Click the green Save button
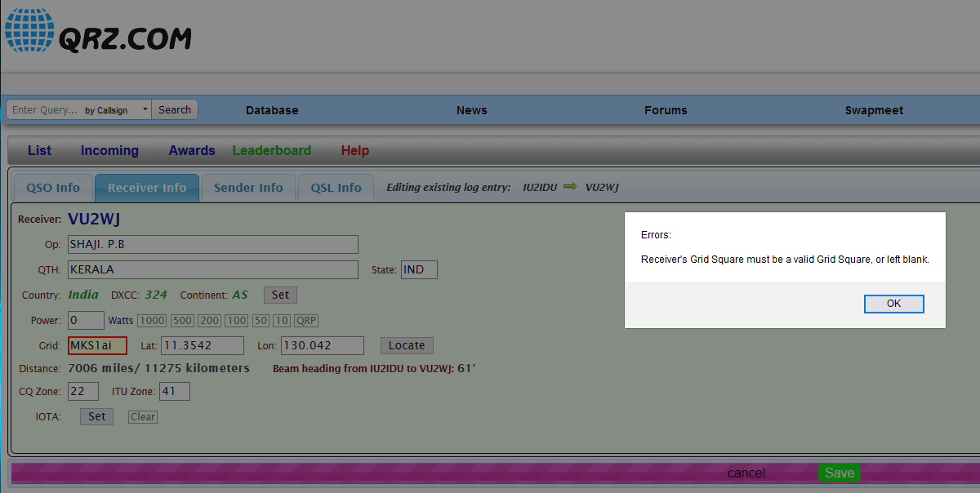 [x=839, y=473]
